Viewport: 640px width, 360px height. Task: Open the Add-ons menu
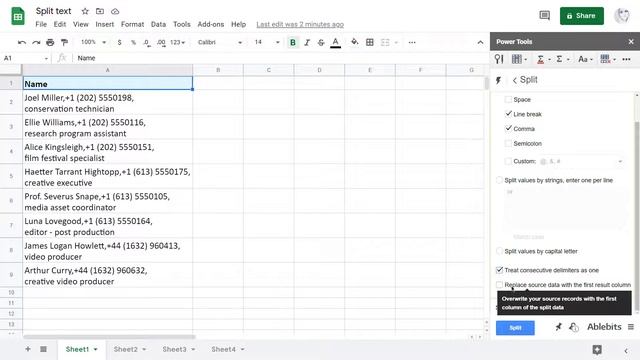coord(211,24)
